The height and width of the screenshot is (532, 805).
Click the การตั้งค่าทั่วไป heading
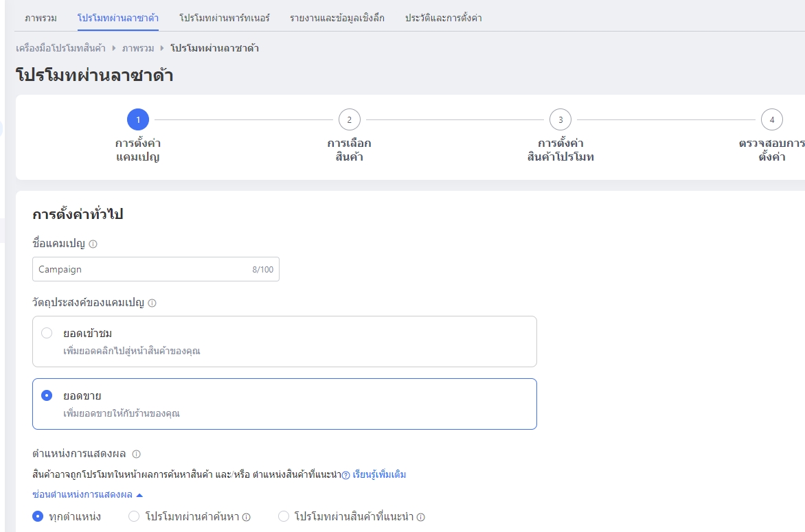click(78, 214)
